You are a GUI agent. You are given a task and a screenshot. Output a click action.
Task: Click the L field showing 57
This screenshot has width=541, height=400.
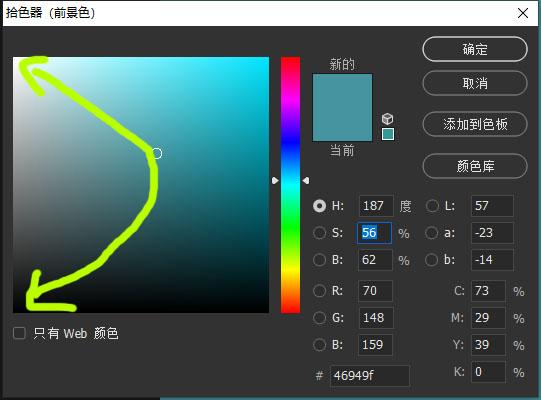tap(492, 206)
